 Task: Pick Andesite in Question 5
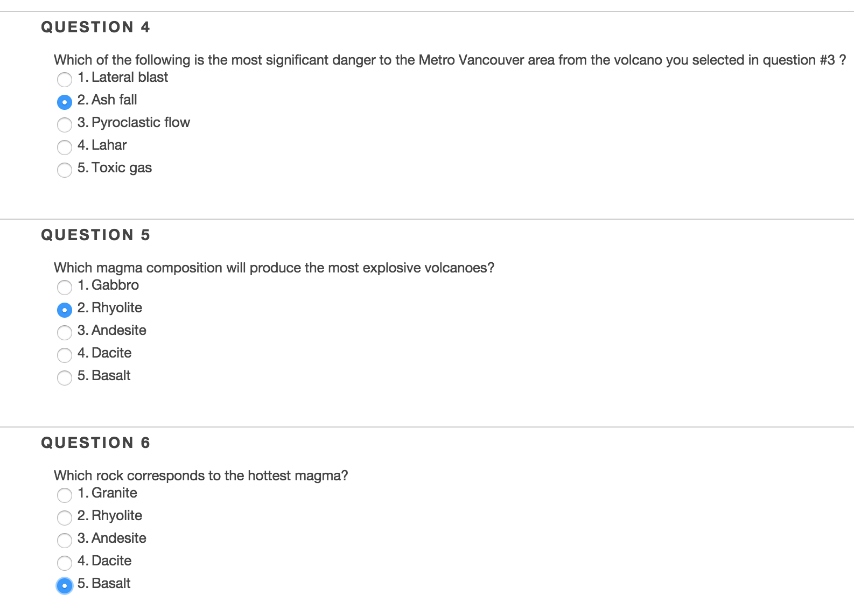65,333
